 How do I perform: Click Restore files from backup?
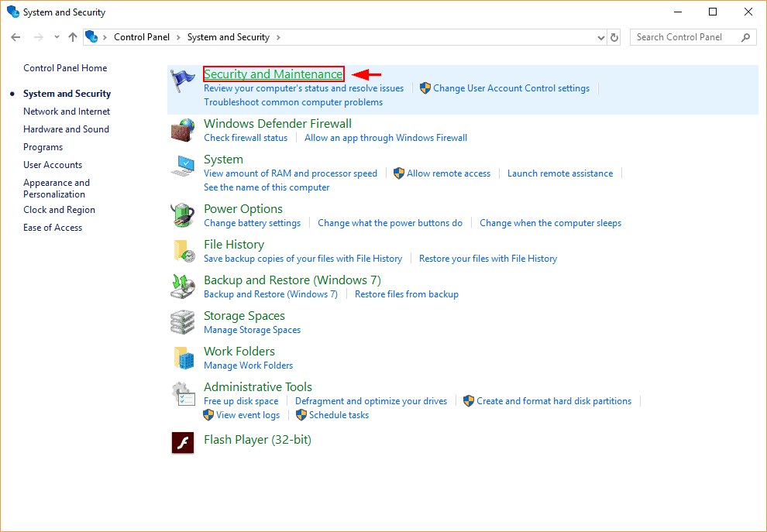pos(407,294)
